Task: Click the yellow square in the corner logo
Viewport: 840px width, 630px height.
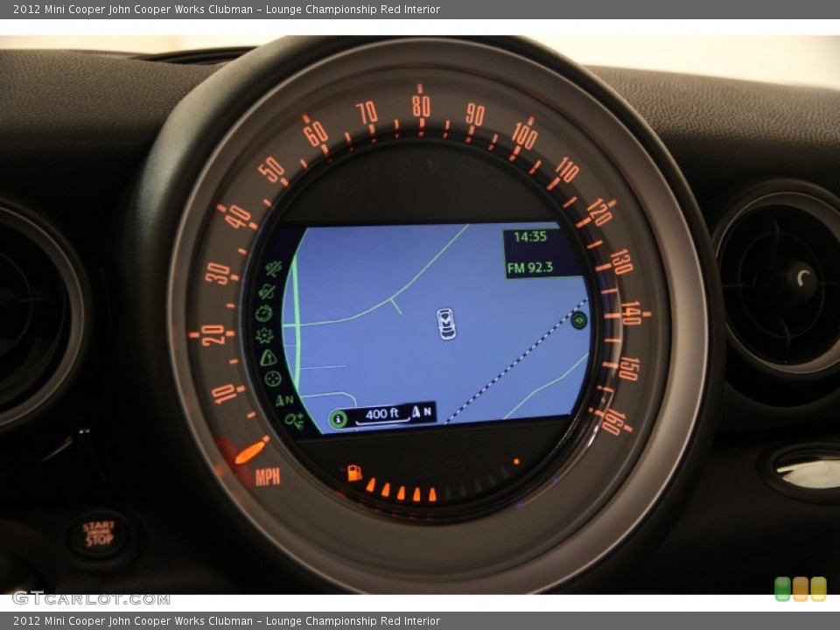Action: coord(819,589)
